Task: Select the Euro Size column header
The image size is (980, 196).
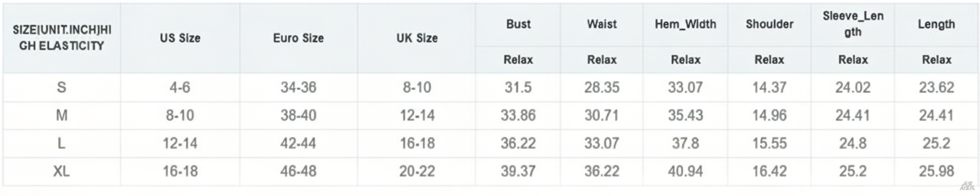Action: [298, 38]
